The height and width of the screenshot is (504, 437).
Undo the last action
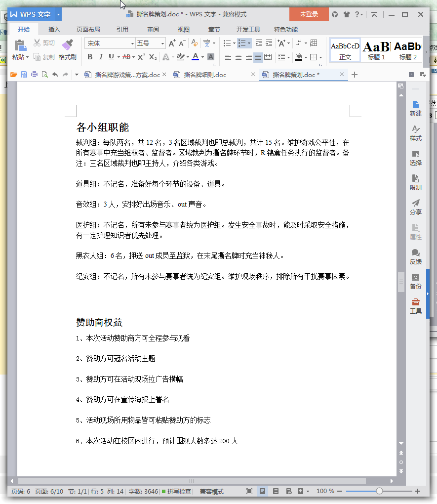pos(55,75)
